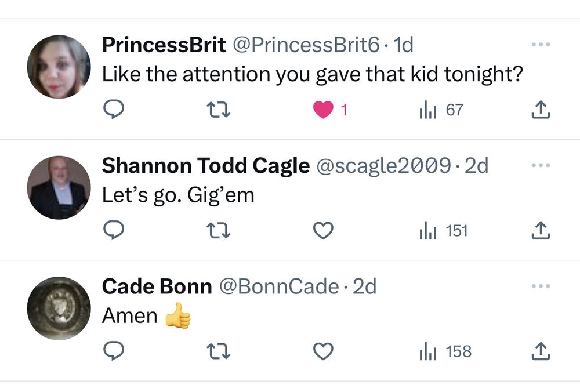Share Shannon Todd Cagle's tweet

point(540,231)
